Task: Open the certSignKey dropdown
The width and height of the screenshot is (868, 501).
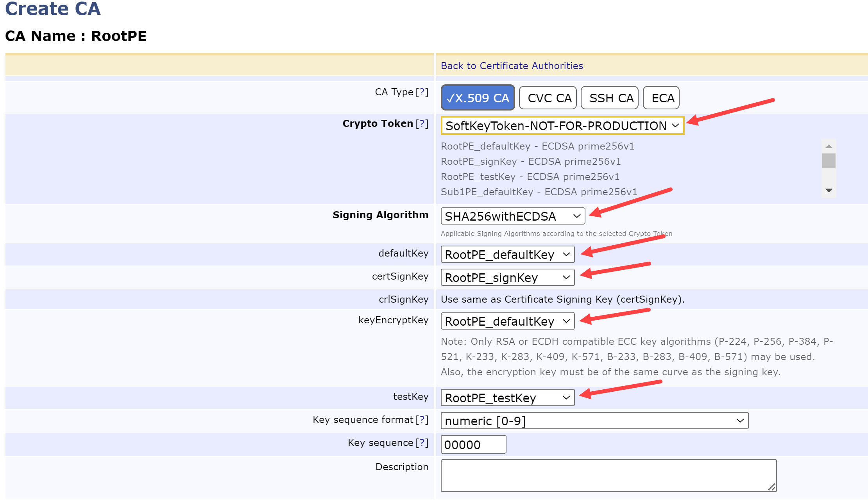Action: point(507,277)
